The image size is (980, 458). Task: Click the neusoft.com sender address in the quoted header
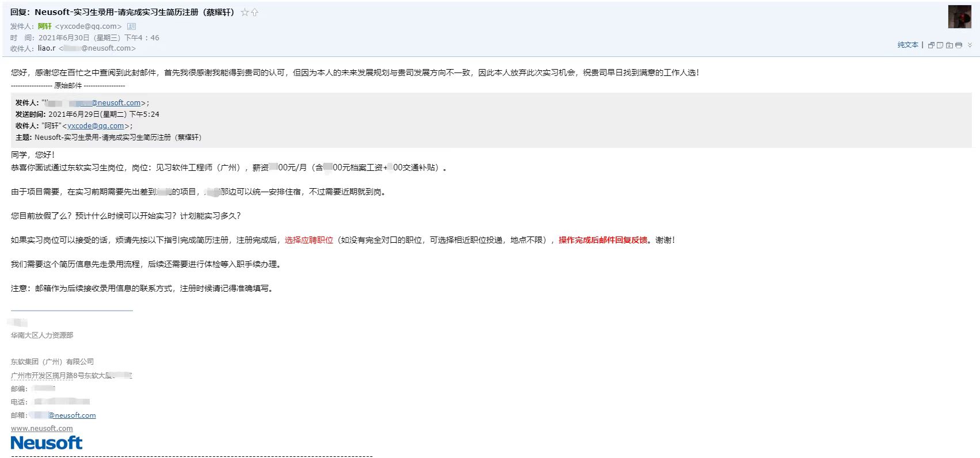[x=115, y=103]
